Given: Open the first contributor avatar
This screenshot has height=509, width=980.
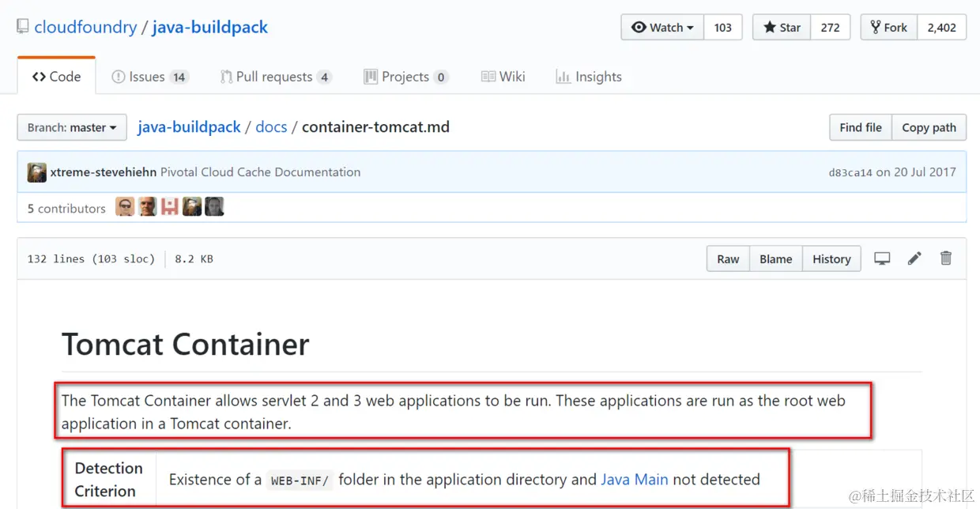Looking at the screenshot, I should [125, 207].
